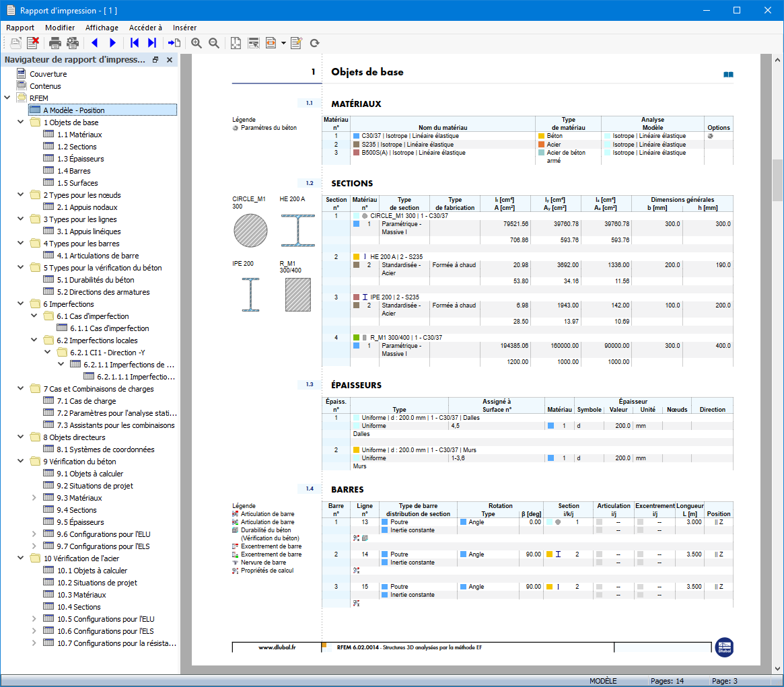The height and width of the screenshot is (687, 784).
Task: Go to next page blue right arrow
Action: point(112,43)
